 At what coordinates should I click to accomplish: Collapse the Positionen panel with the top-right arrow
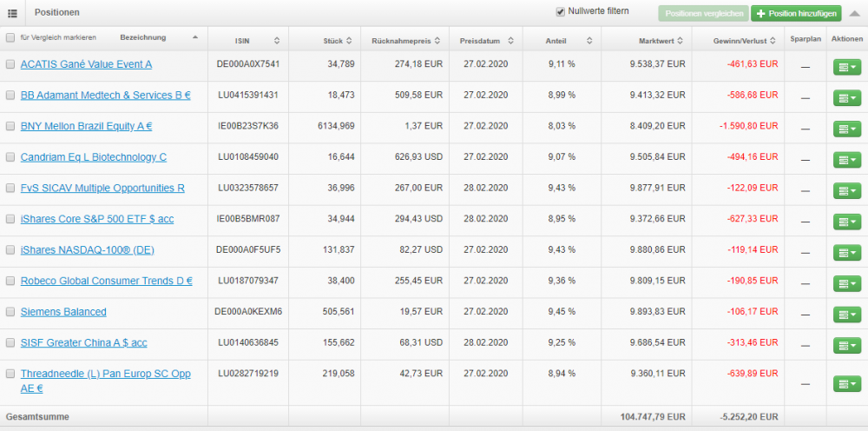click(x=855, y=13)
